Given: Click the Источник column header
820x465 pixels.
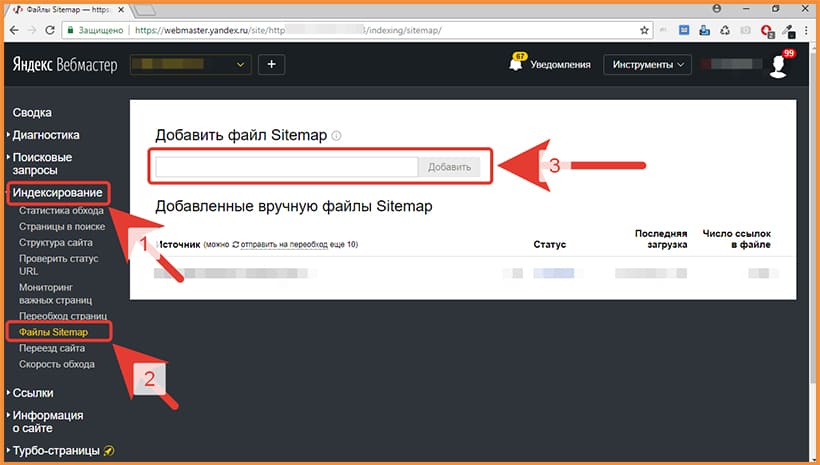Looking at the screenshot, I should pos(178,244).
